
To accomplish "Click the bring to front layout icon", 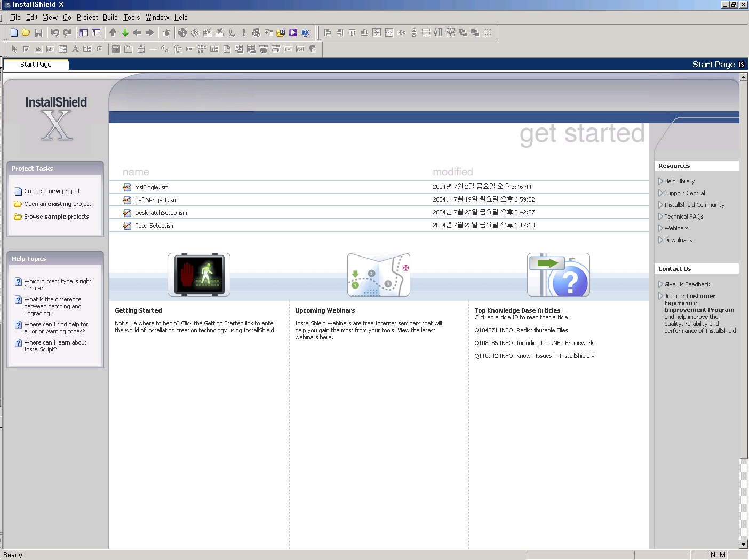I will point(463,33).
